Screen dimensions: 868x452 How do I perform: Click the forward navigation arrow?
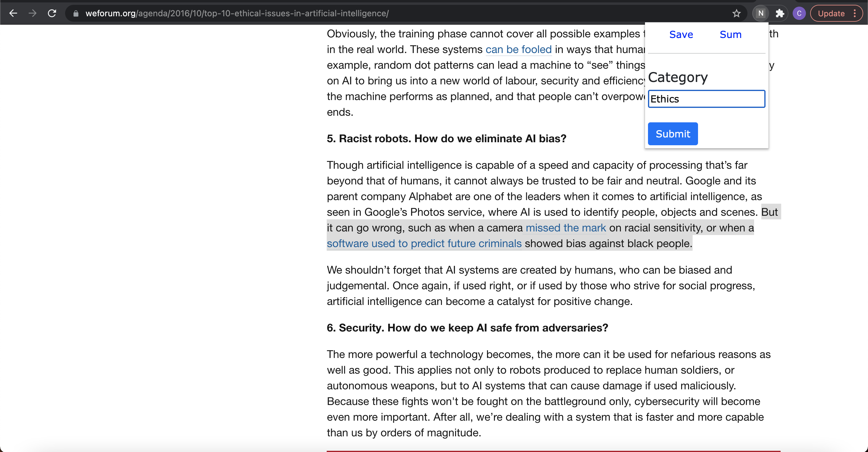[32, 14]
